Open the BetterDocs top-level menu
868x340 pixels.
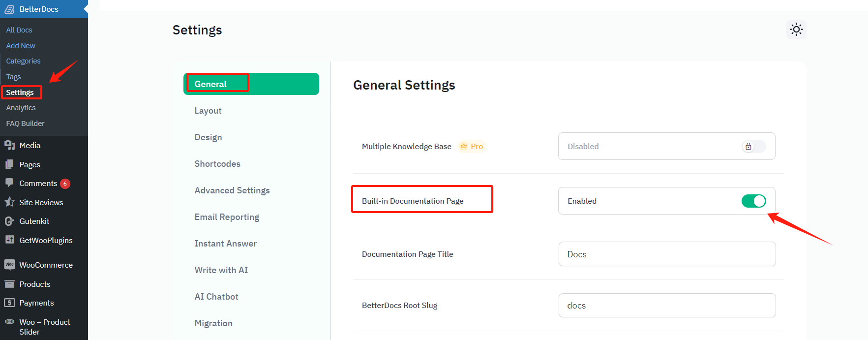coord(44,9)
